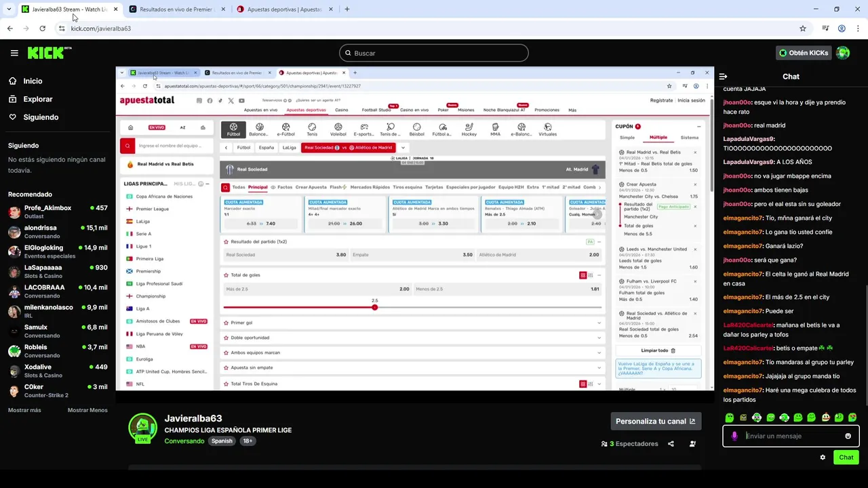
Task: Click Javieralba63 LIVE avatar
Action: [x=142, y=428]
